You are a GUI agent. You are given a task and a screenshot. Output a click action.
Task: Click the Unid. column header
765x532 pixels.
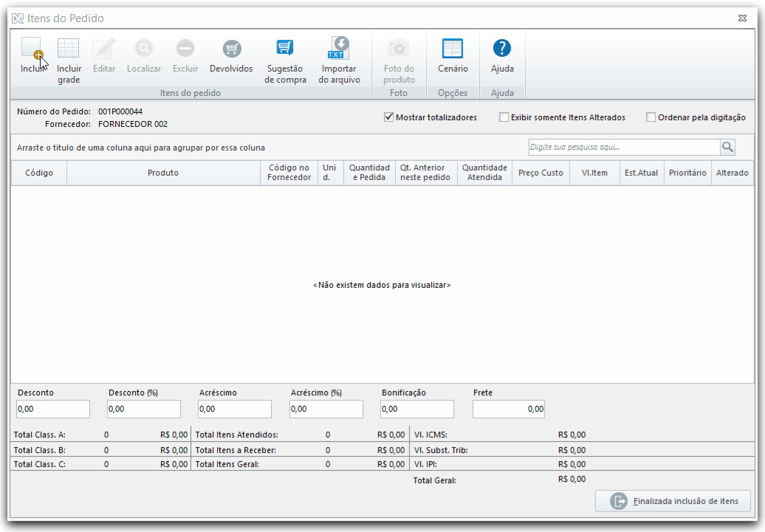click(330, 173)
